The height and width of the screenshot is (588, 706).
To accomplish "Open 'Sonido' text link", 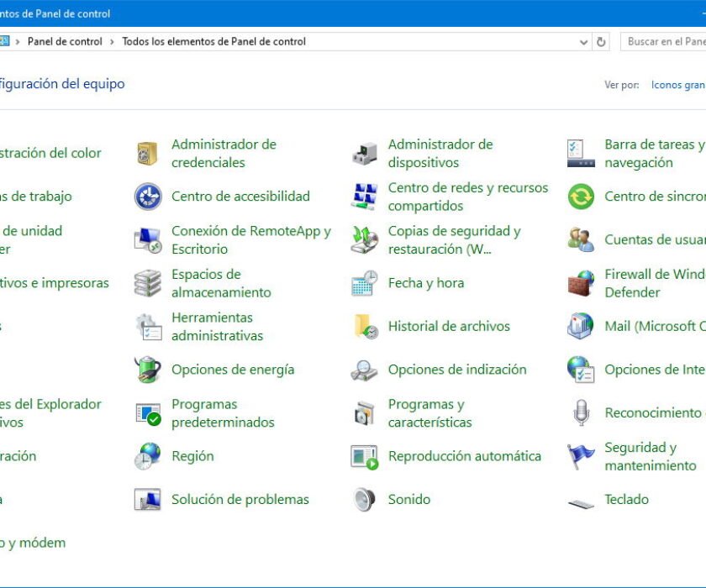I will pos(409,499).
